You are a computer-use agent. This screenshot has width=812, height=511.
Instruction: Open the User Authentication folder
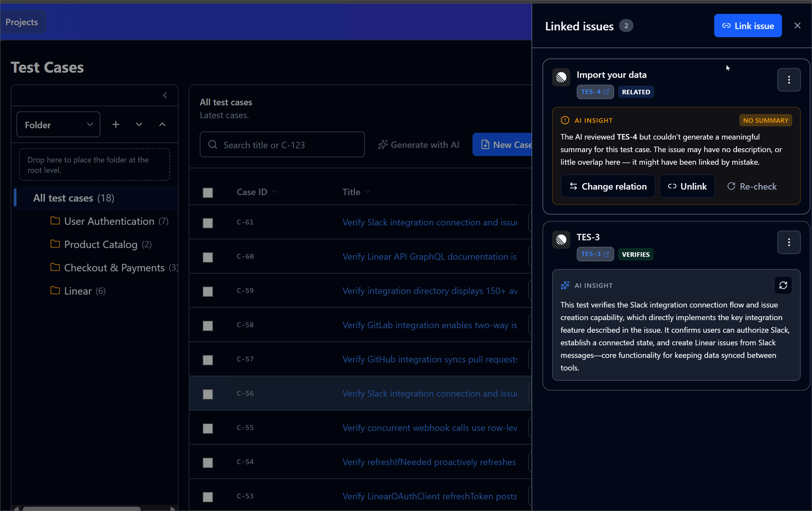[109, 221]
